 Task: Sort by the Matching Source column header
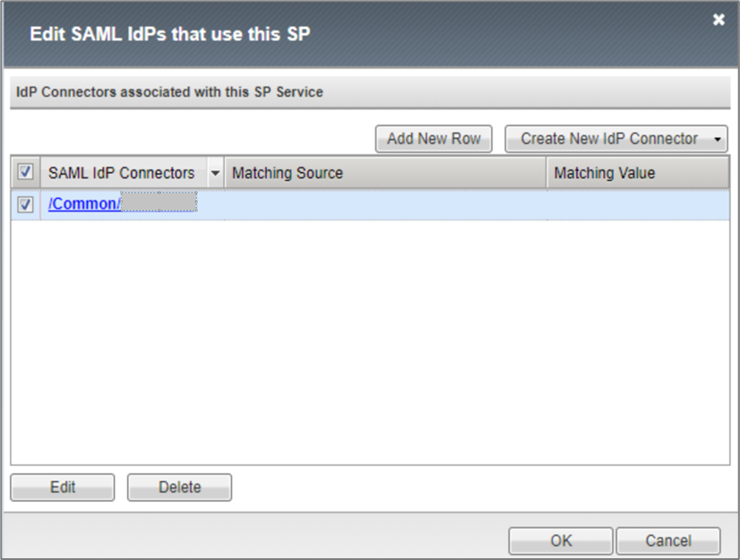click(385, 173)
